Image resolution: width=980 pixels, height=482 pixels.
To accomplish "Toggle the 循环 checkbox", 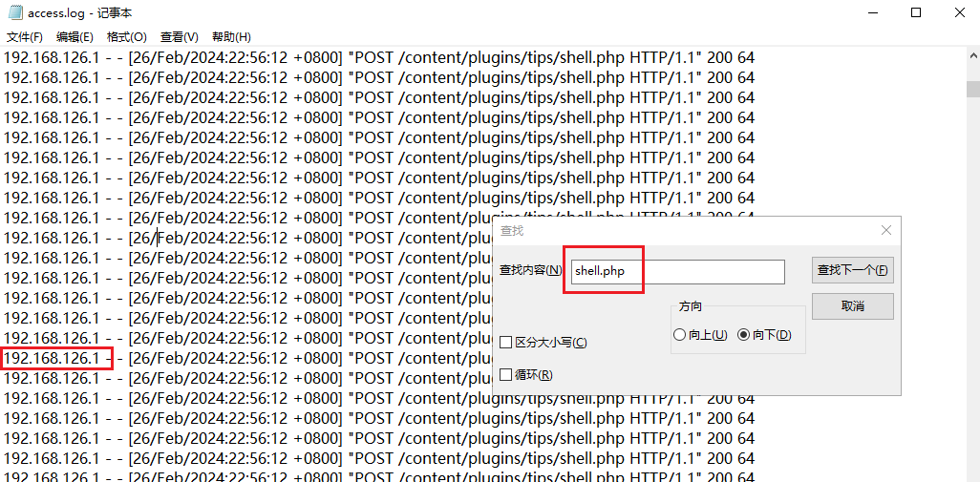I will (506, 375).
